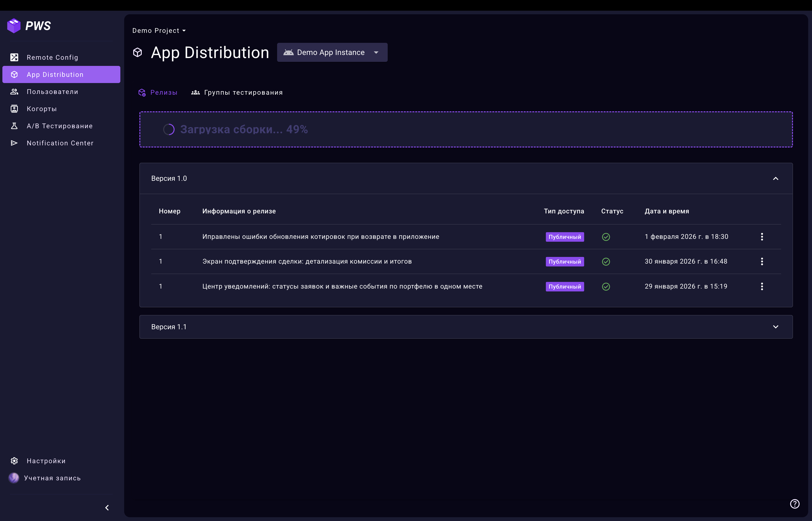Open Когорты section icon

pyautogui.click(x=14, y=108)
